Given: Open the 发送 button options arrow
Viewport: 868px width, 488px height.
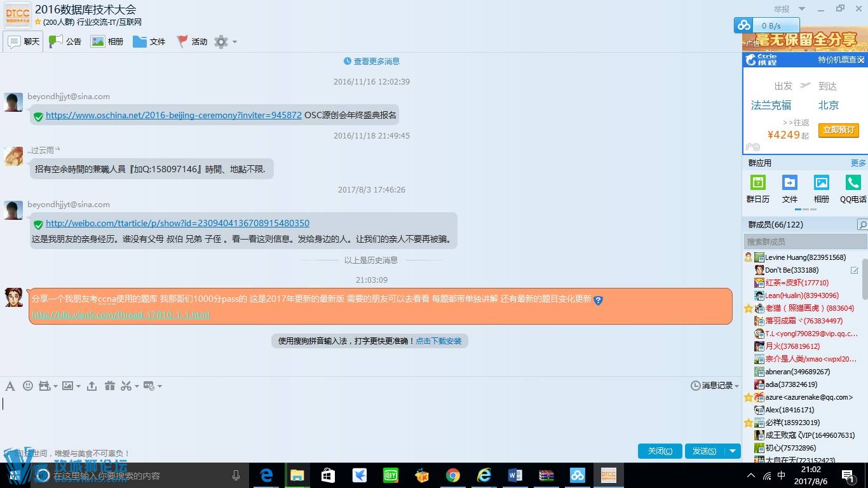Looking at the screenshot, I should (x=733, y=451).
